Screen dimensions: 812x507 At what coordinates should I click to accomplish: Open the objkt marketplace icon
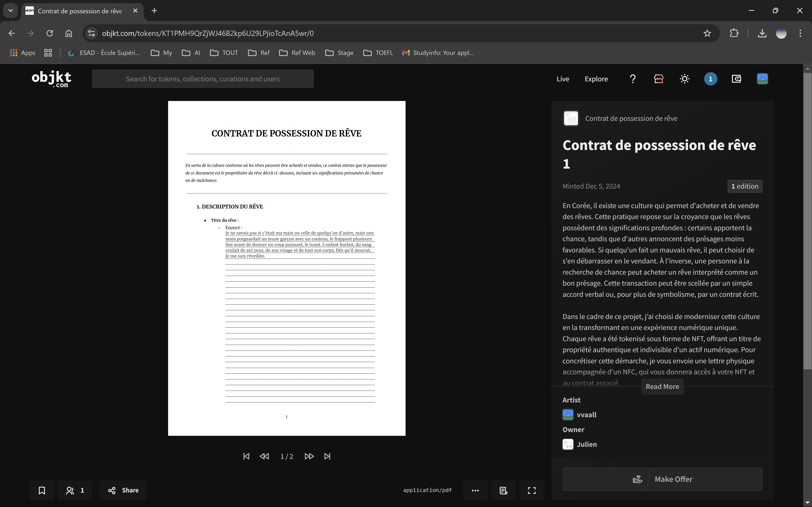(658, 79)
